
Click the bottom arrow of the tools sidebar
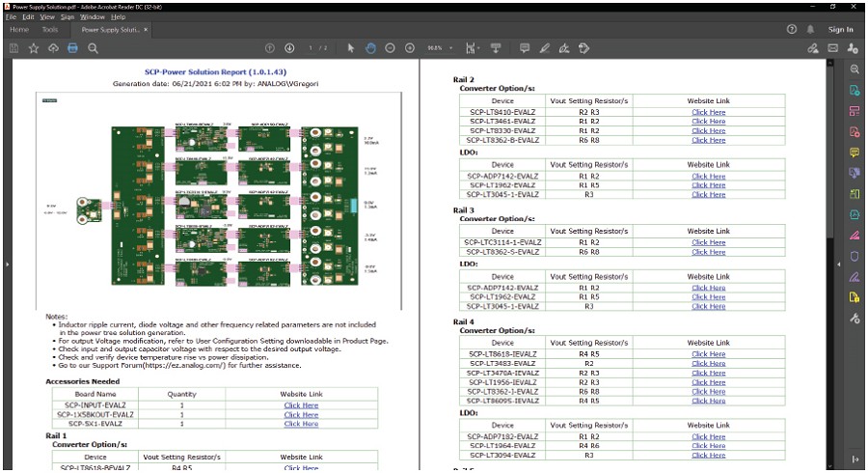click(854, 459)
